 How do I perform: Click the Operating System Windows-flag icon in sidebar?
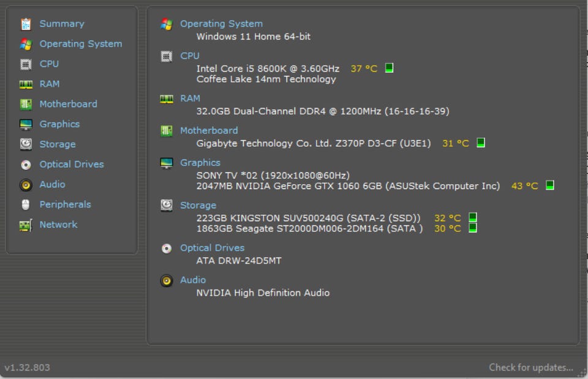[26, 44]
